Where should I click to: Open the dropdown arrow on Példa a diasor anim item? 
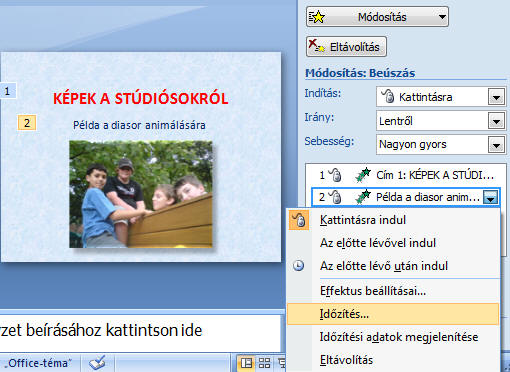491,197
